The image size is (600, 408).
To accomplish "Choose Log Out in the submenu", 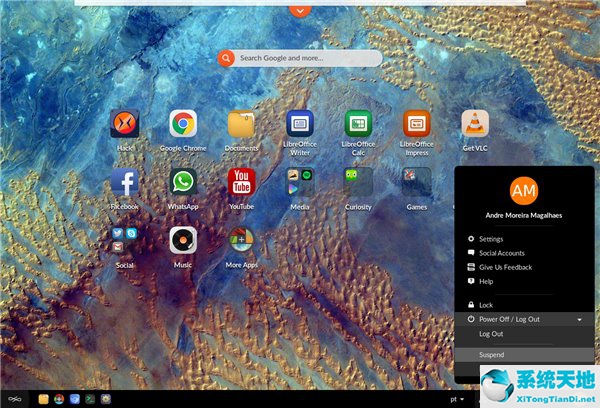I will (x=524, y=334).
